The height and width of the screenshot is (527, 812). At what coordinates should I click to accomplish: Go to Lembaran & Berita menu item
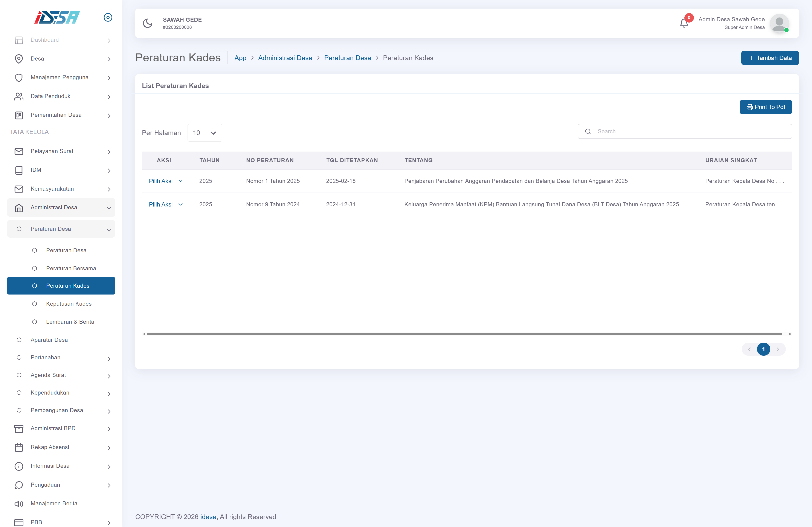click(x=70, y=322)
